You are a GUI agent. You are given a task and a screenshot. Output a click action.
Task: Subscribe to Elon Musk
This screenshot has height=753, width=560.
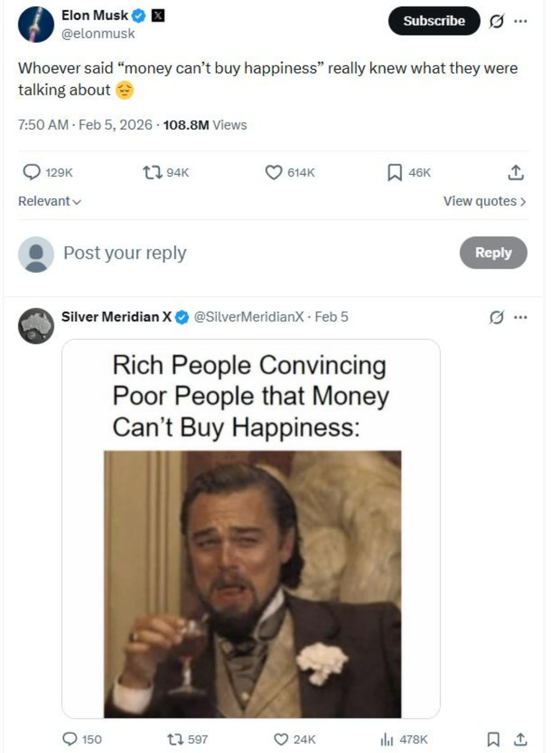[434, 21]
